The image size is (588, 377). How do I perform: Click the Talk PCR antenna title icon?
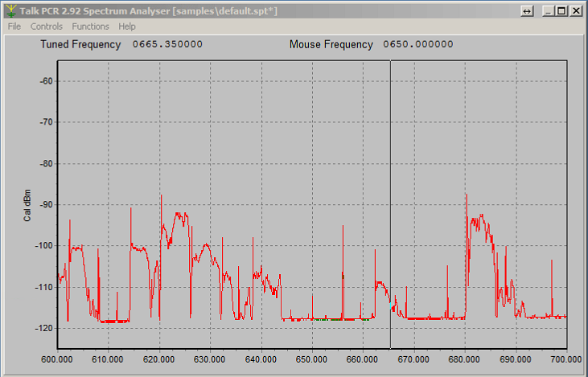pos(11,11)
